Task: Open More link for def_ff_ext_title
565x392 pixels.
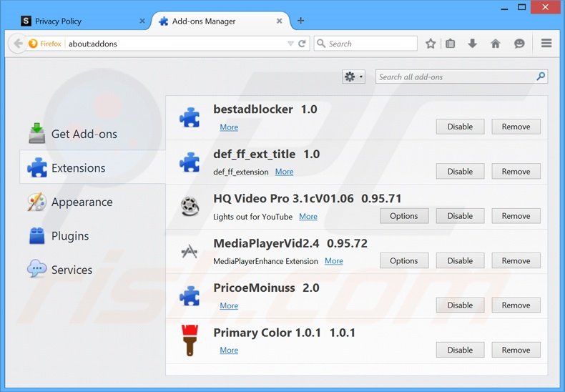Action: pyautogui.click(x=284, y=172)
